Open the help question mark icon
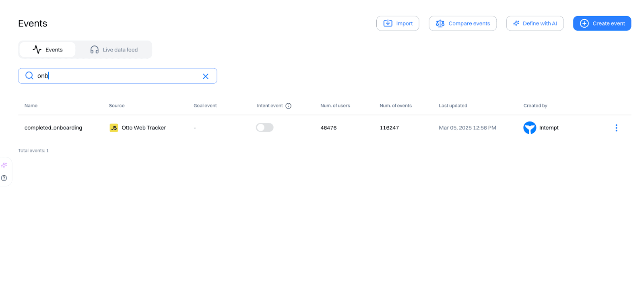The width and height of the screenshot is (644, 285). coord(4,178)
